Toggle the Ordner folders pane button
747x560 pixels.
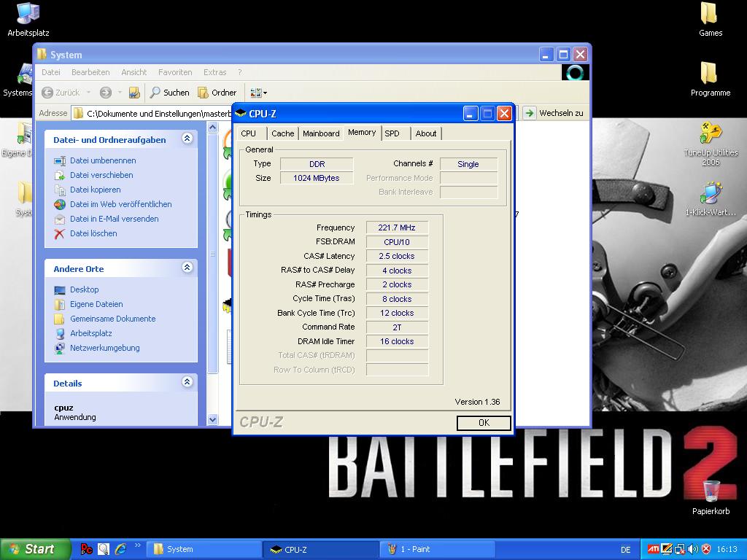tap(217, 93)
